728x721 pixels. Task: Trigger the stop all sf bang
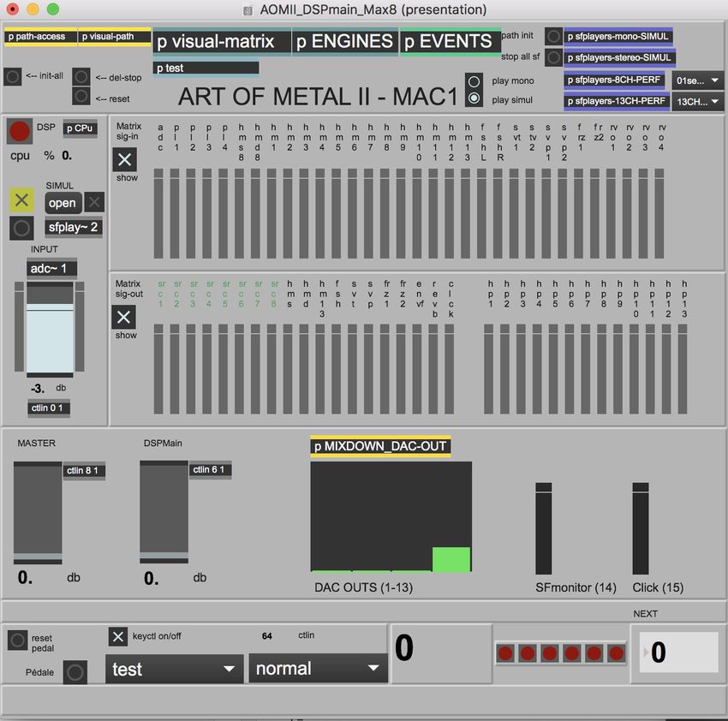pos(553,57)
